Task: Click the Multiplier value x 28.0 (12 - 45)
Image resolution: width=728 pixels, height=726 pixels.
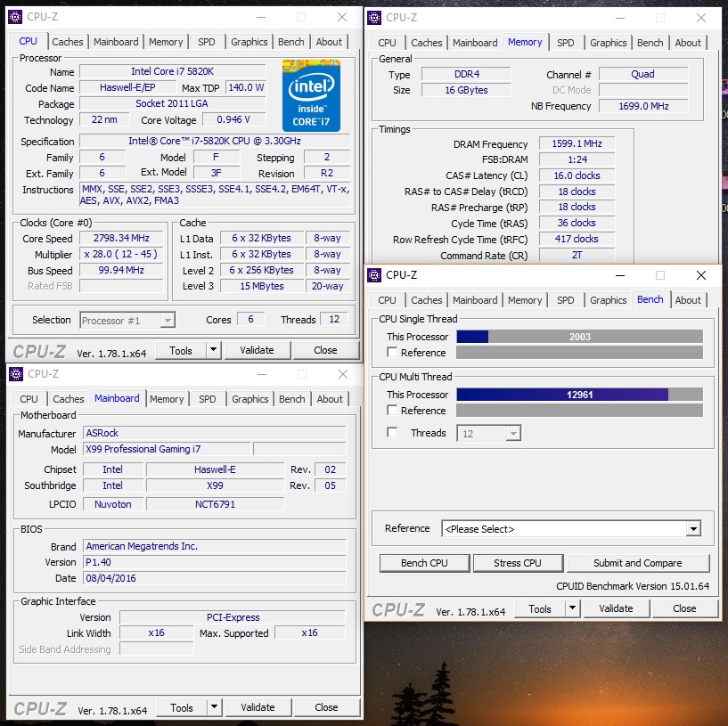Action: pos(121,255)
